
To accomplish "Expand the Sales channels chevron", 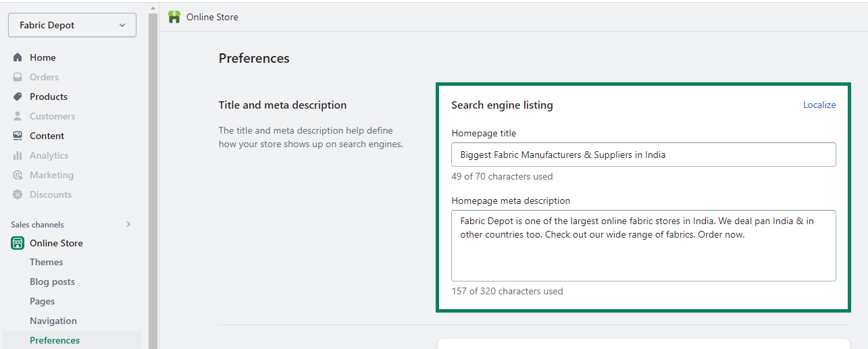I will (x=128, y=224).
